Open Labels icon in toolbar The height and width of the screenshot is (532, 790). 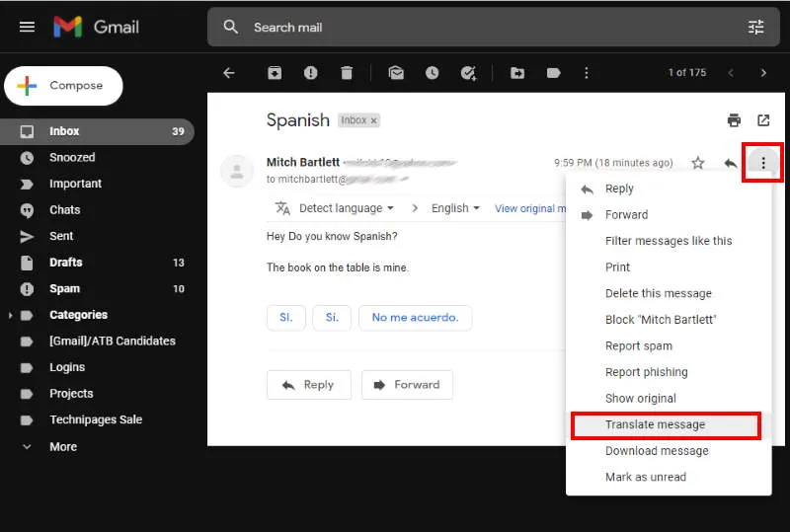coord(554,73)
